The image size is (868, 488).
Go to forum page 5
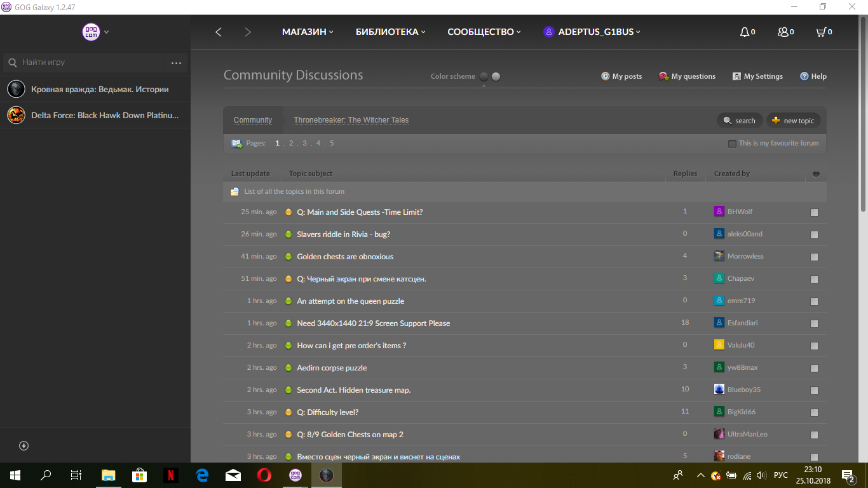click(x=332, y=144)
